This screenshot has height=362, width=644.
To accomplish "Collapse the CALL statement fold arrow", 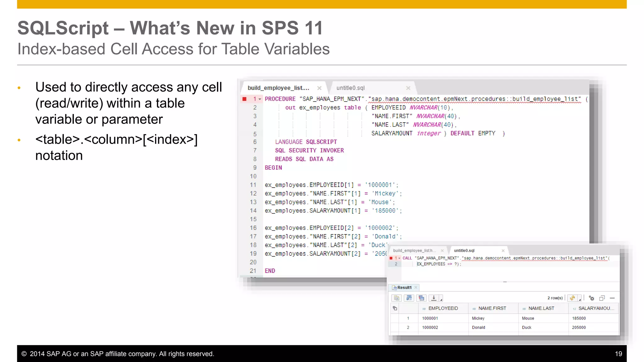I will click(x=400, y=258).
